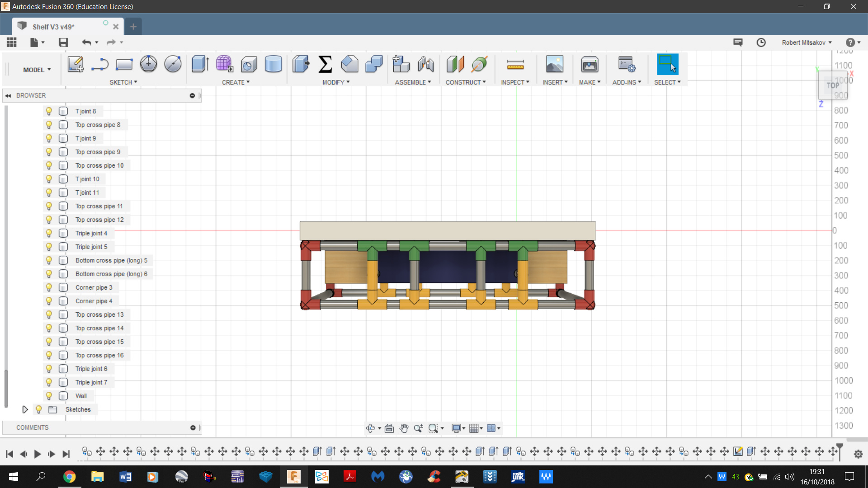Click the Combine bodies tool

coord(374,64)
